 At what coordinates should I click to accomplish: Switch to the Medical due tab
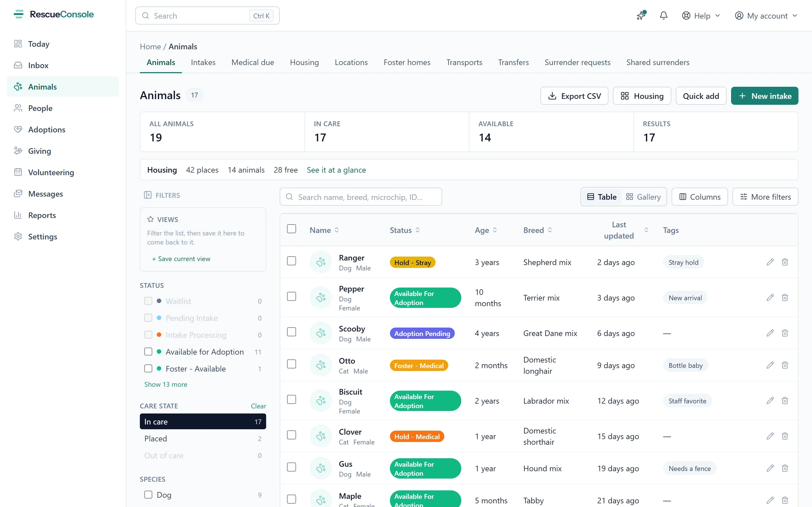[x=253, y=62]
